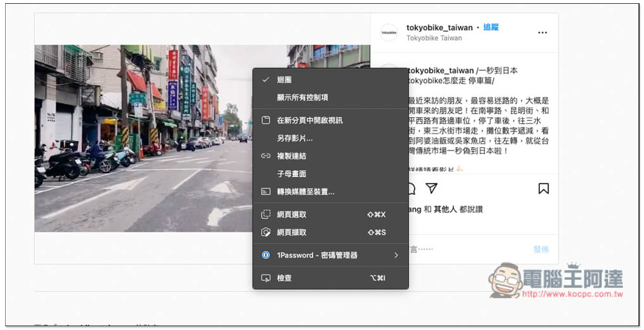Toggle the checked 迴圈 loop option
644x330 pixels.
point(284,80)
